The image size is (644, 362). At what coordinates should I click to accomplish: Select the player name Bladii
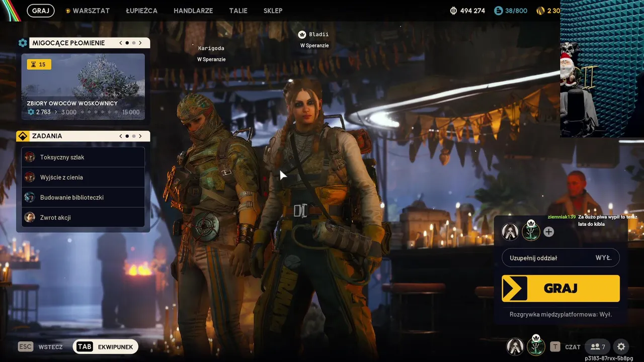tap(319, 35)
